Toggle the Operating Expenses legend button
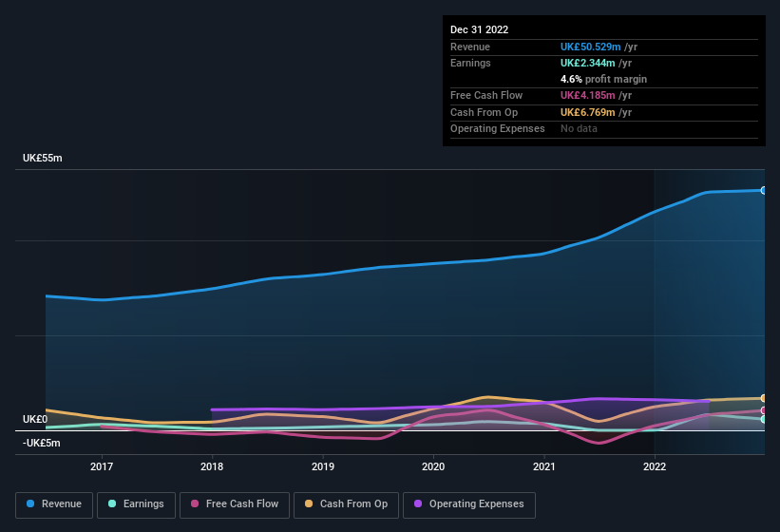Image resolution: width=780 pixels, height=532 pixels. tap(469, 504)
